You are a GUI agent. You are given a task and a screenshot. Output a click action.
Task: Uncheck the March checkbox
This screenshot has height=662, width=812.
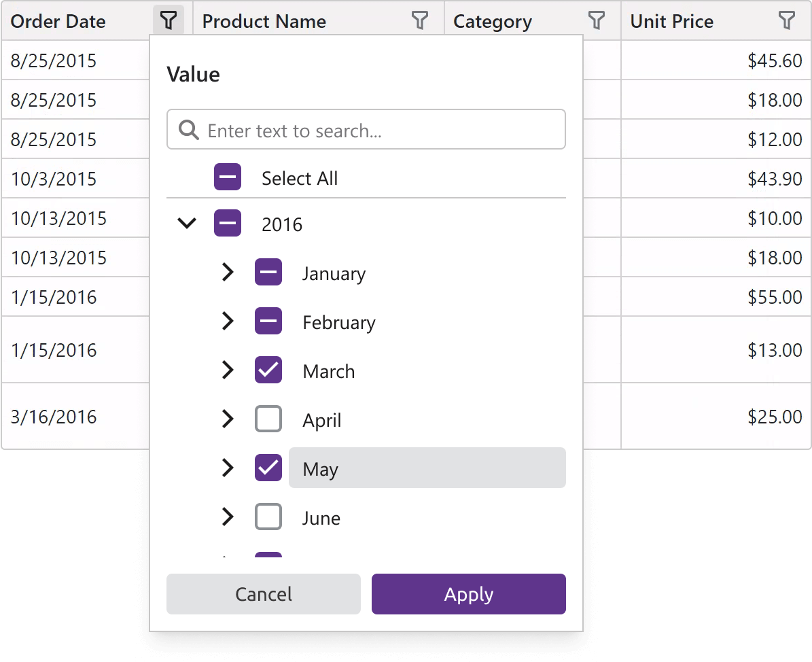pyautogui.click(x=268, y=370)
